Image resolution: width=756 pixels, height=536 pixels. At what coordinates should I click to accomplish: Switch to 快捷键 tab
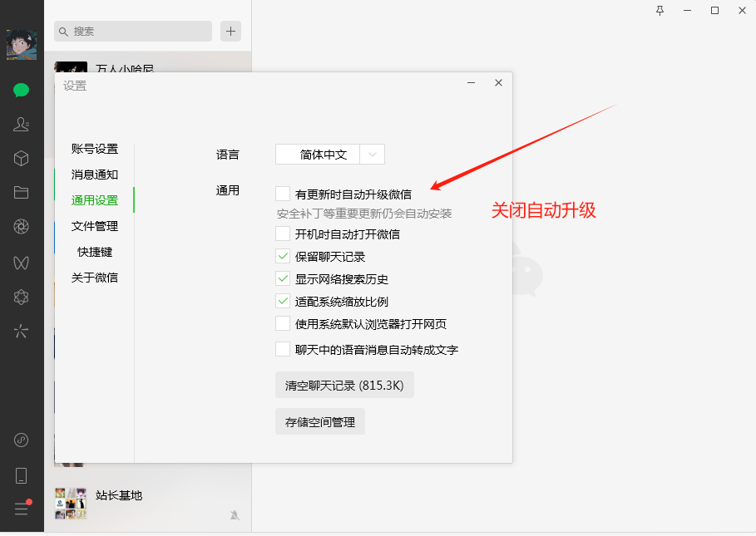tap(95, 252)
